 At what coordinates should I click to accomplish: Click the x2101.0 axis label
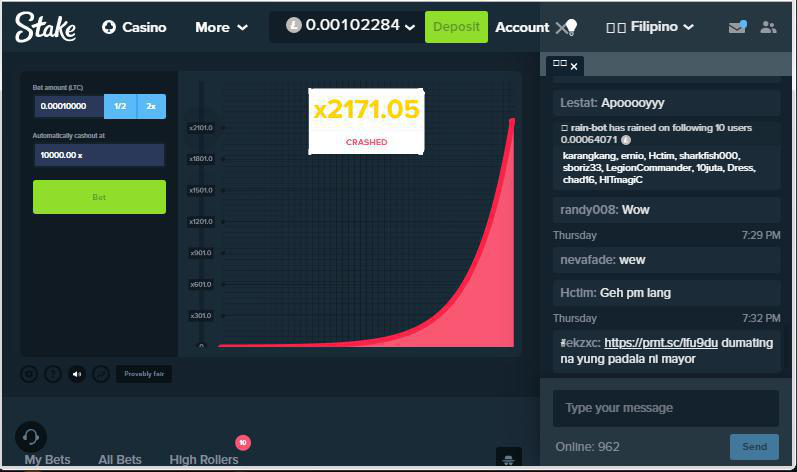tap(201, 128)
